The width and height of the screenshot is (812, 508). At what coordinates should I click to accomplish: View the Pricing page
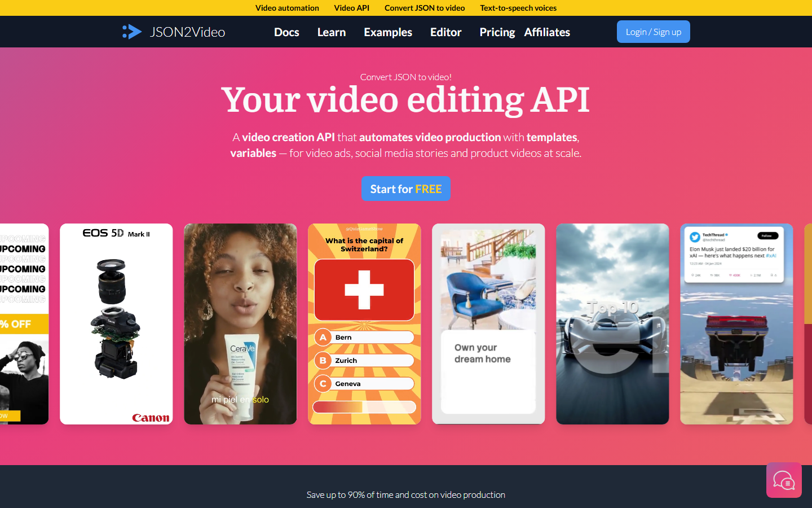point(497,32)
